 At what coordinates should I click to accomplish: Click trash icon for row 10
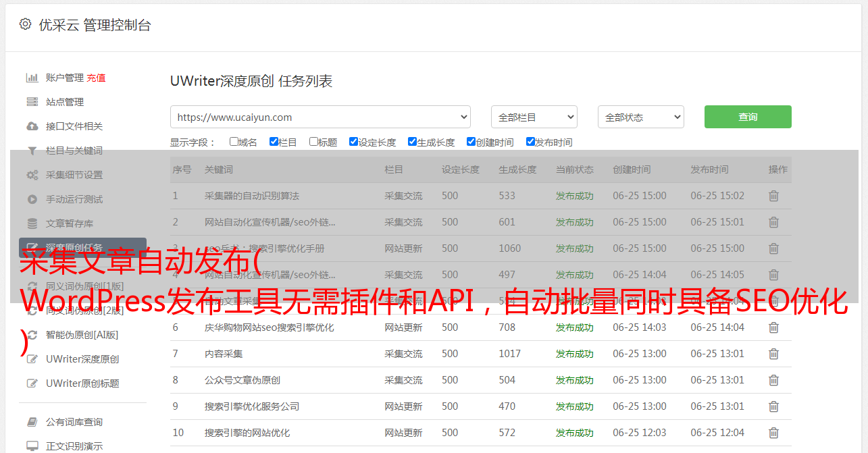(773, 433)
